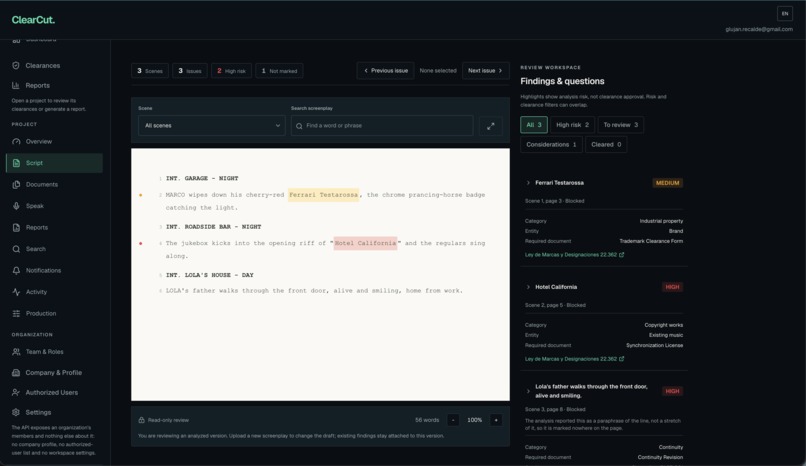Click highlighted Ferrari Testarossa in script
The height and width of the screenshot is (466, 806).
coord(323,195)
